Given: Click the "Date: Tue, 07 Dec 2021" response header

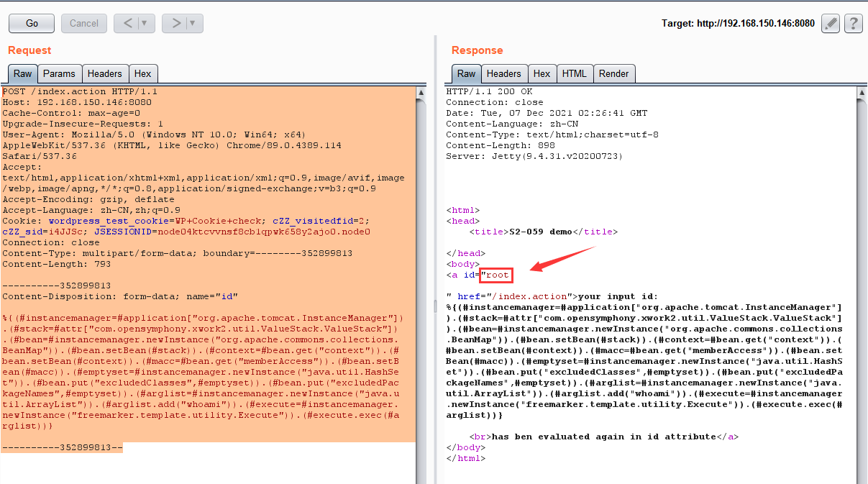Looking at the screenshot, I should coord(547,113).
